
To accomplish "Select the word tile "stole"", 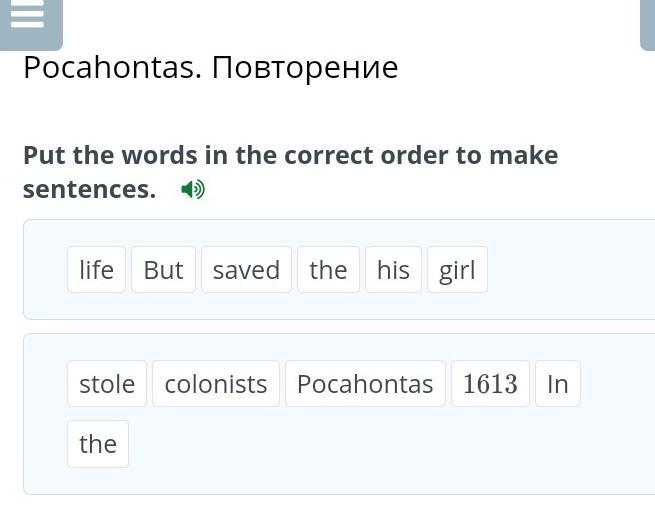I will [x=107, y=383].
